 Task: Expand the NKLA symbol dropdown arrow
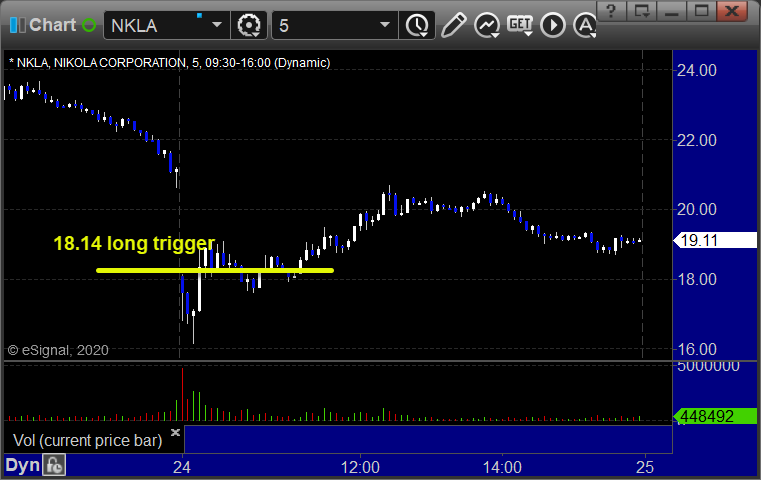[217, 25]
